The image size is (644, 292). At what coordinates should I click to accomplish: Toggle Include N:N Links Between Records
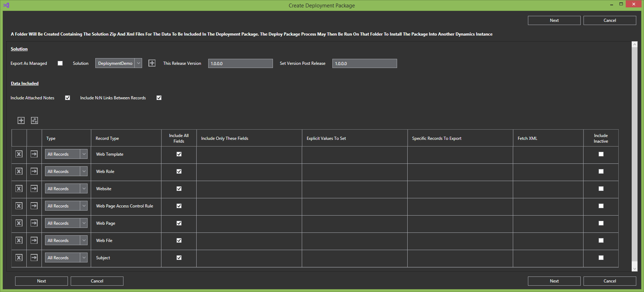click(159, 98)
